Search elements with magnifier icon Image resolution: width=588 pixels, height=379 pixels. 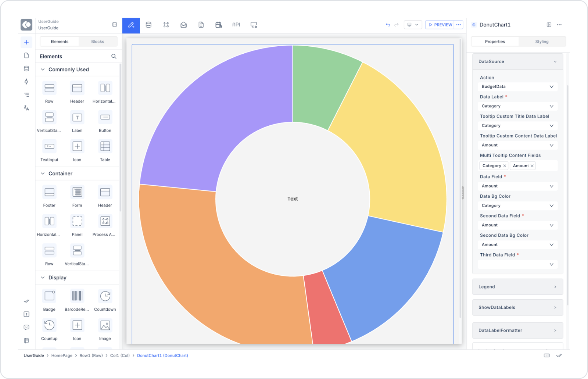point(114,56)
